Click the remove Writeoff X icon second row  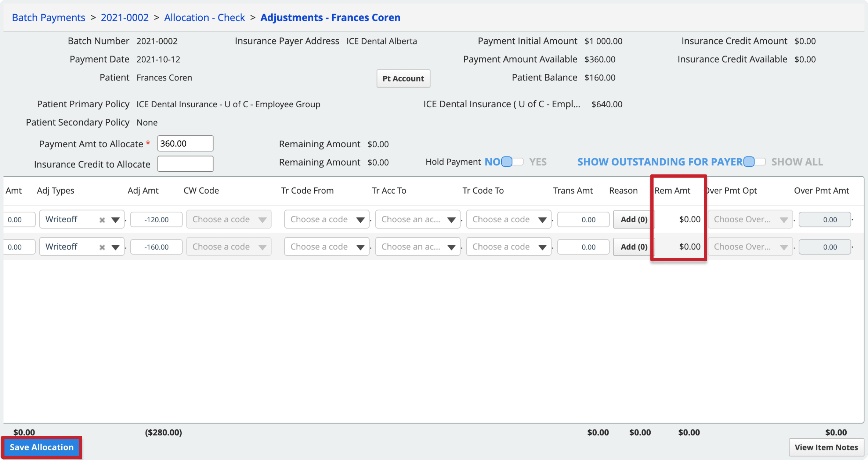tap(101, 247)
